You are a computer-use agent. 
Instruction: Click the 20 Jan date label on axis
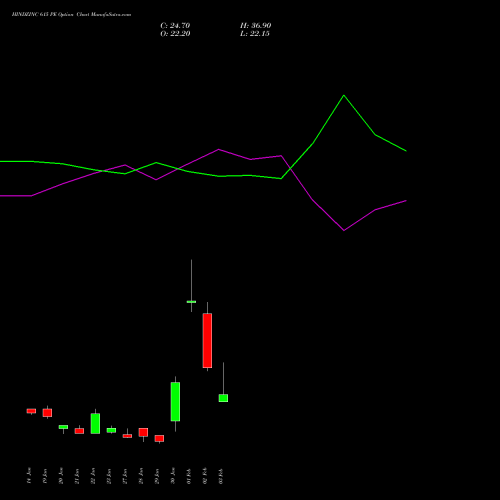(x=61, y=476)
